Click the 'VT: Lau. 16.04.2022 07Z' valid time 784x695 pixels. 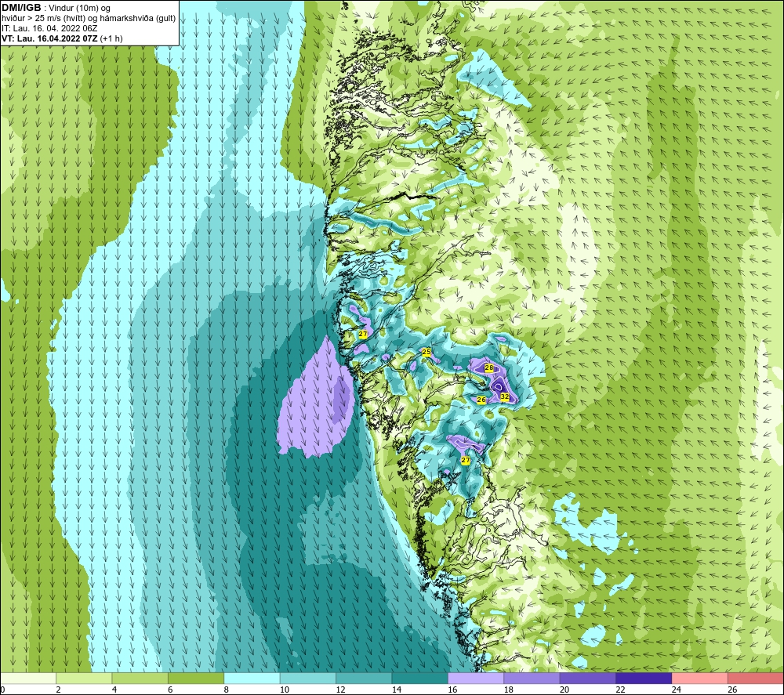pos(49,38)
